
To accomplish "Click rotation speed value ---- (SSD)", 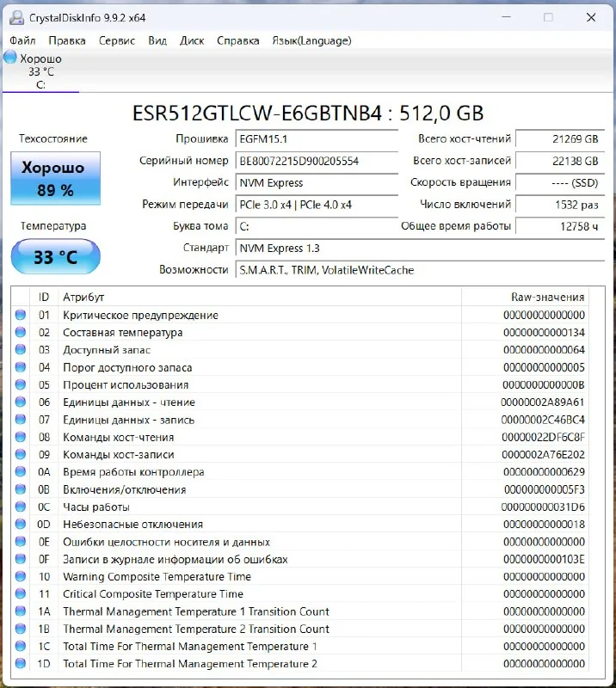I will [x=560, y=182].
